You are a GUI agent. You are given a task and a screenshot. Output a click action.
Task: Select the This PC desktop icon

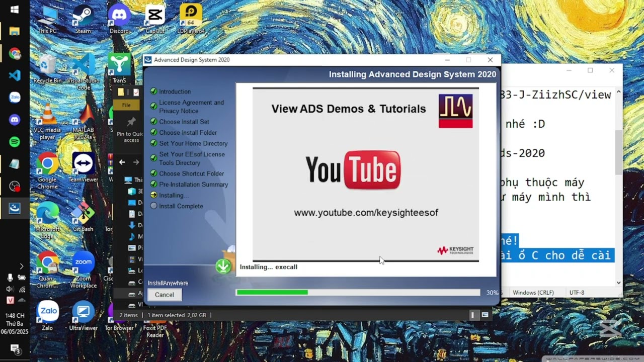coord(47,20)
